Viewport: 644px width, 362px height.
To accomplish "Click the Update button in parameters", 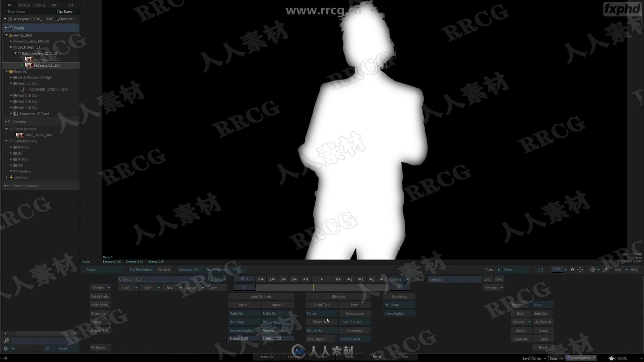I will (521, 330).
